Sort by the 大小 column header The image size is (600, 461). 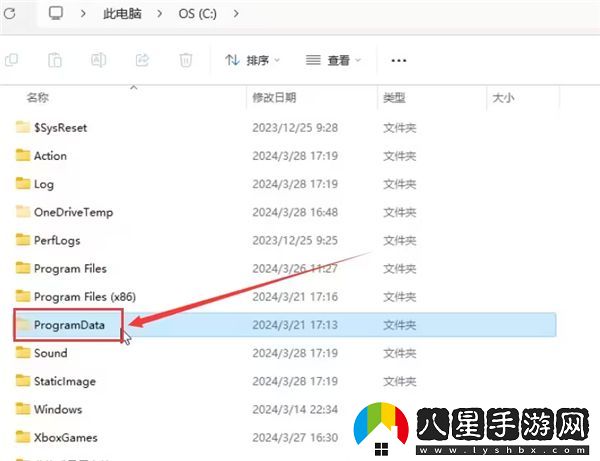click(502, 98)
